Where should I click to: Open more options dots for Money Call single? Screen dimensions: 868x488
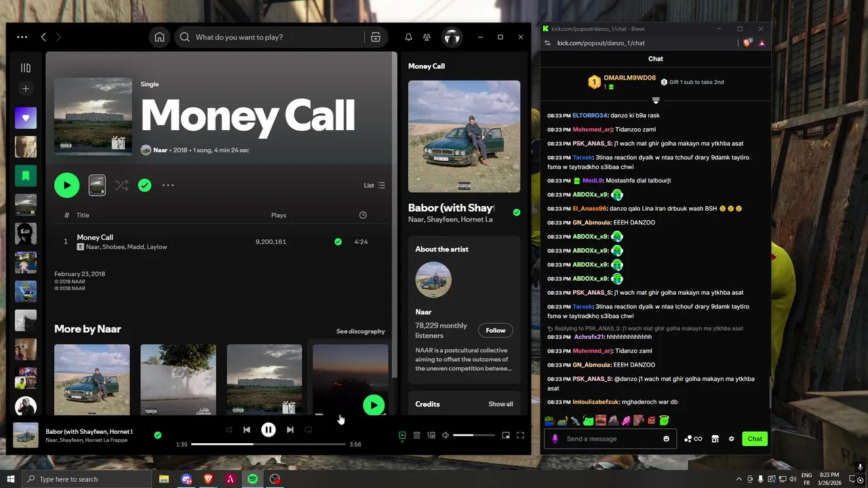(x=168, y=185)
